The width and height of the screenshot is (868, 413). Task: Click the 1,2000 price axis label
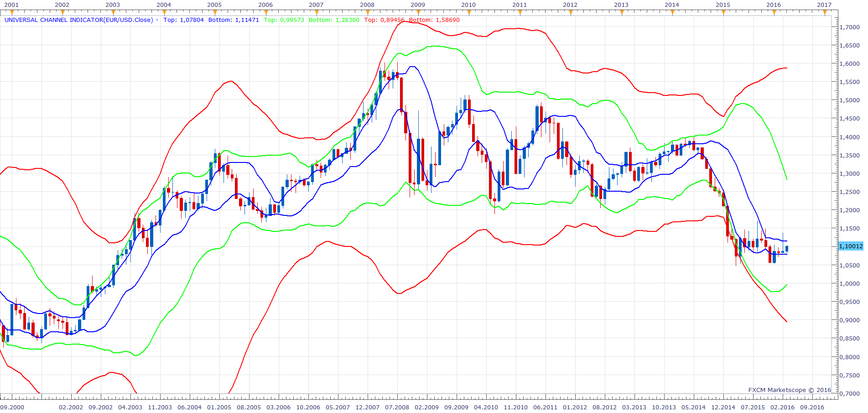pyautogui.click(x=850, y=210)
